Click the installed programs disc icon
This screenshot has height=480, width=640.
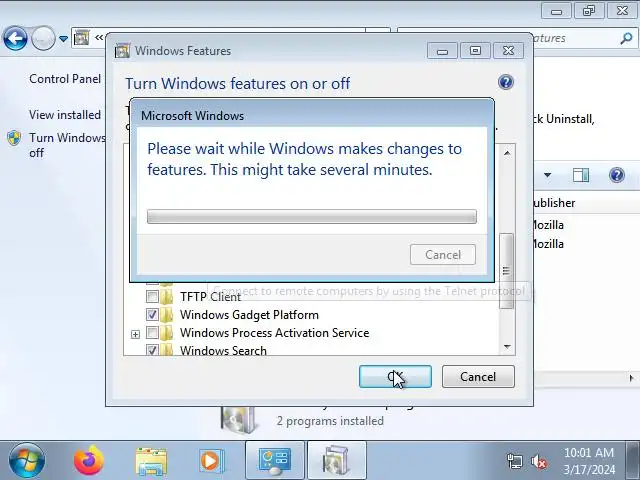point(238,420)
